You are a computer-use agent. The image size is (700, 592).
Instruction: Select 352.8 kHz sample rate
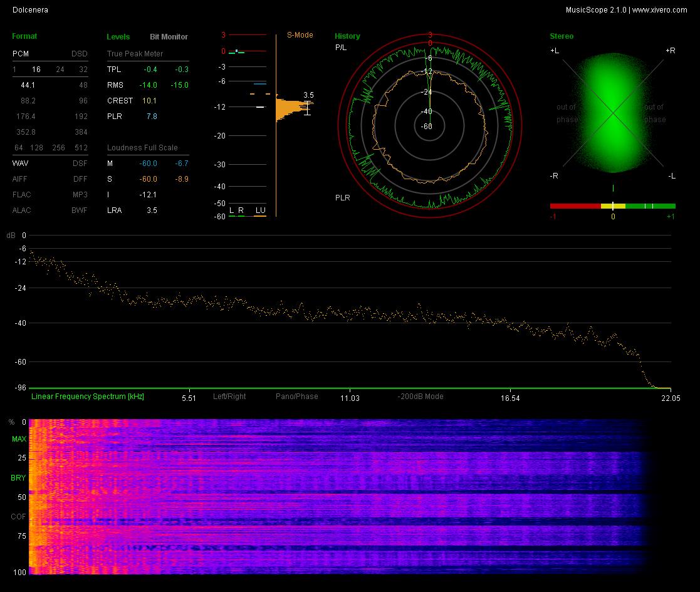coord(26,132)
